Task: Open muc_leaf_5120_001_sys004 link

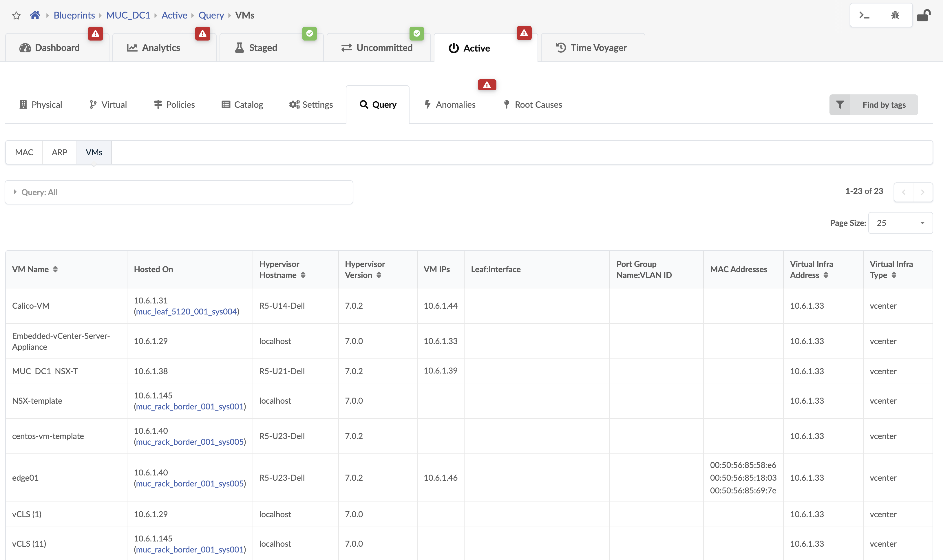Action: click(x=187, y=311)
